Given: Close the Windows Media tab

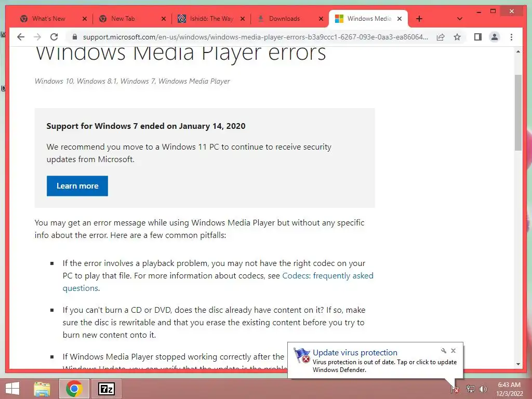Looking at the screenshot, I should pyautogui.click(x=400, y=19).
